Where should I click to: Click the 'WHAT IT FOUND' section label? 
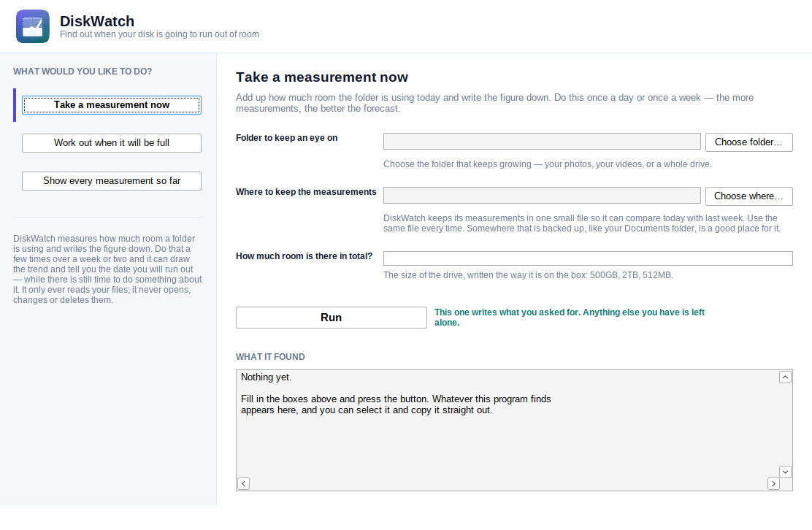click(270, 357)
